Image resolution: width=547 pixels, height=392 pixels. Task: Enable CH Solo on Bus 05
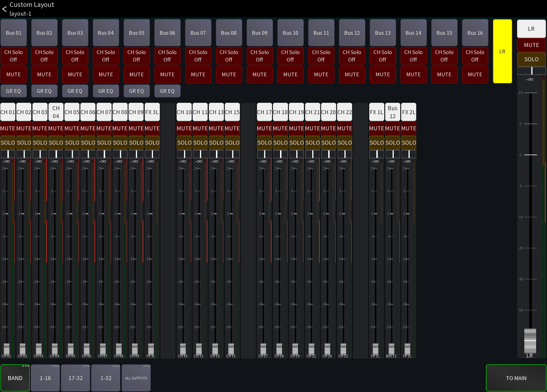coord(136,56)
